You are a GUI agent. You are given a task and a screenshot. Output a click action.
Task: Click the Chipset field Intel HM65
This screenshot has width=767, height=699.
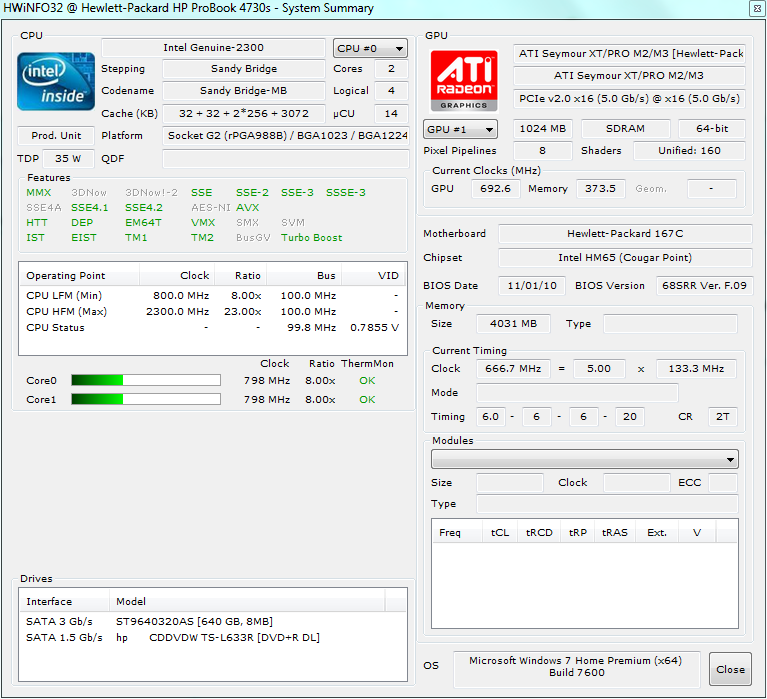click(625, 258)
